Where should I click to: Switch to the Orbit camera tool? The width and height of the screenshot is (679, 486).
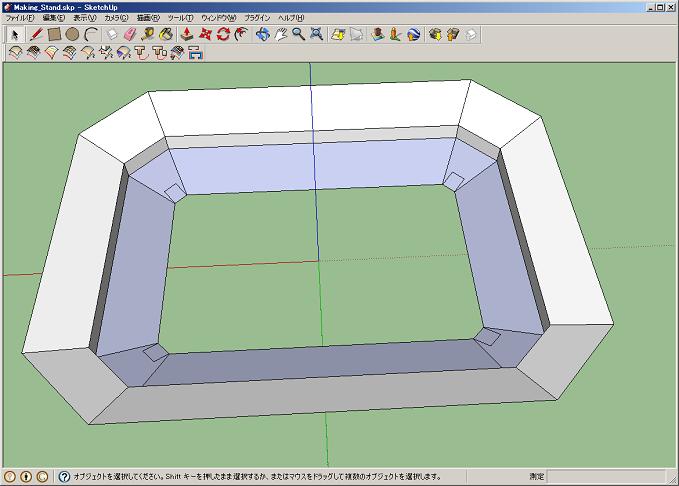point(262,34)
